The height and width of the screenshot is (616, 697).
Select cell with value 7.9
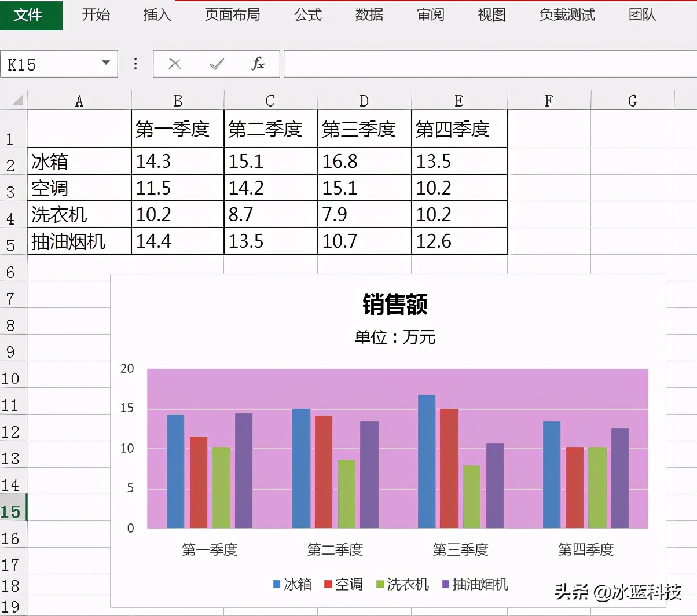click(365, 214)
